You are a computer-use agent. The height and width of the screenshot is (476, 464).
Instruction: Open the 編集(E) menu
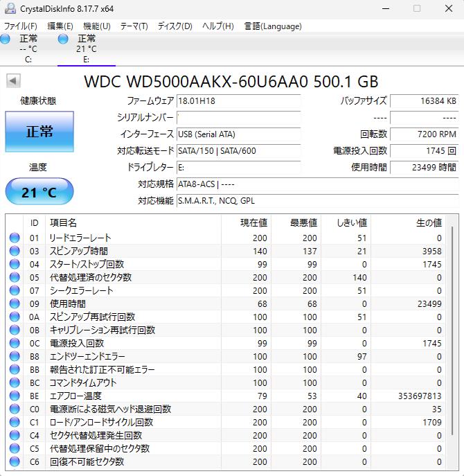click(x=60, y=26)
